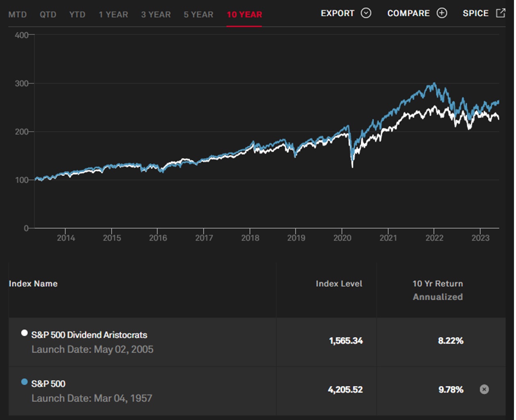Show the YTD performance tab
Screen dimensions: 516x420
tap(77, 15)
